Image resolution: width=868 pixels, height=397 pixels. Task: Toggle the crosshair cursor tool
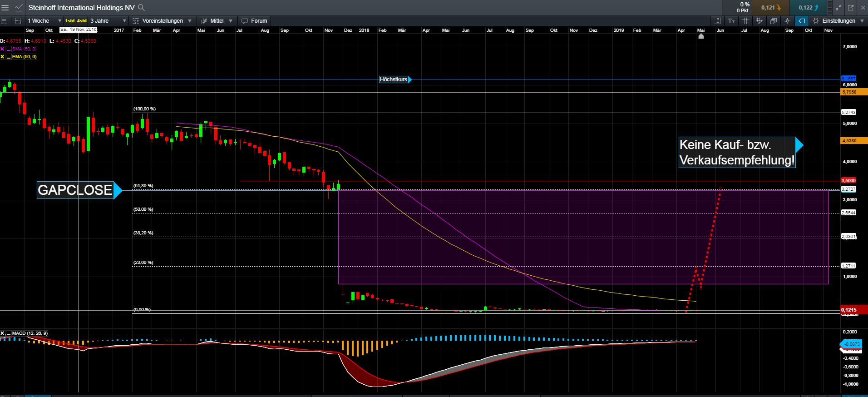tap(788, 21)
